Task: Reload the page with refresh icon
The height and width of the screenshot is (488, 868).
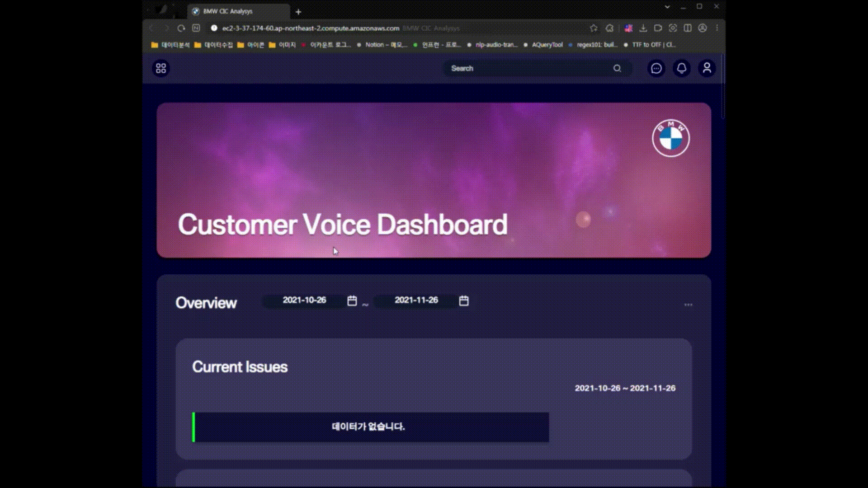Action: (181, 28)
